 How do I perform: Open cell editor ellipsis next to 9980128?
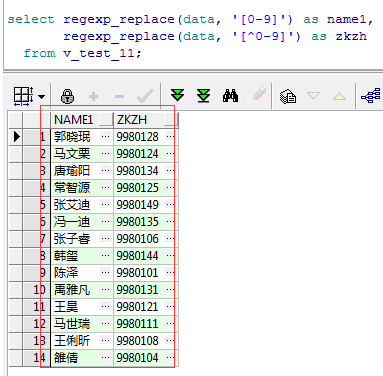170,136
